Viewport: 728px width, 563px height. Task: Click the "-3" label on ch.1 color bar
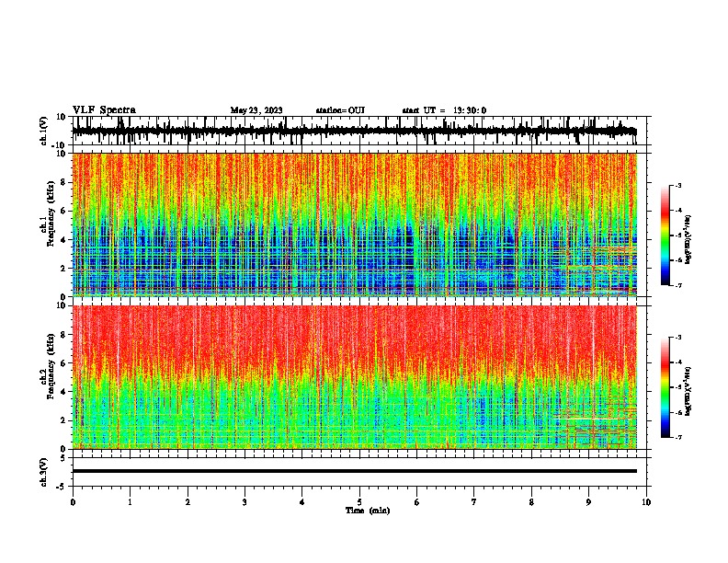pos(678,185)
